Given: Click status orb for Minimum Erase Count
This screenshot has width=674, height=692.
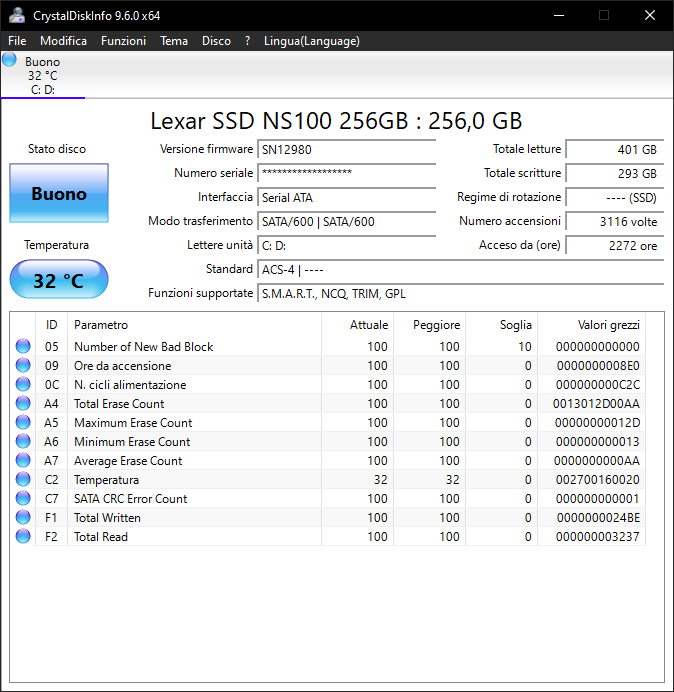Looking at the screenshot, I should (23, 441).
